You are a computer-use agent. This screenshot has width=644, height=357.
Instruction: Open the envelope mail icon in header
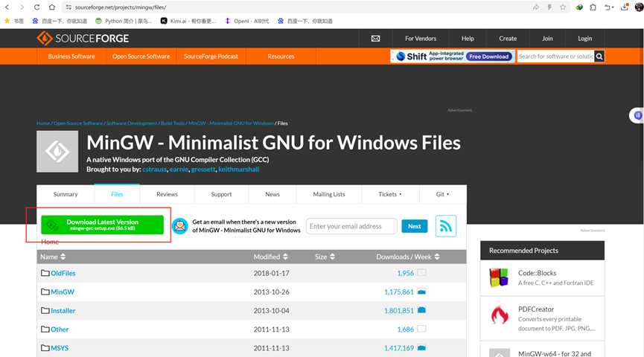375,38
